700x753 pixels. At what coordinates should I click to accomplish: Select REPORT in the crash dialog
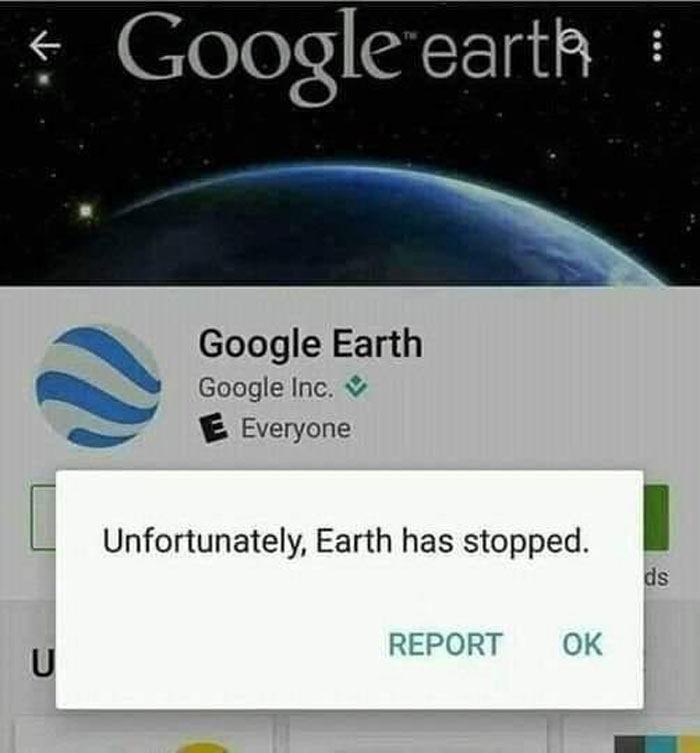pyautogui.click(x=445, y=644)
